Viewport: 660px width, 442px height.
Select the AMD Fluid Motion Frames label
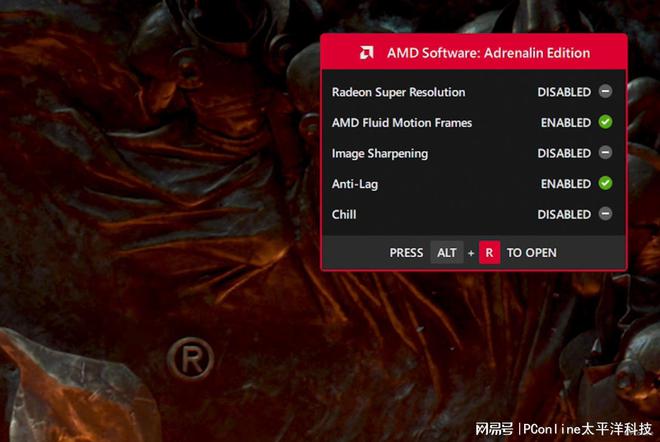(402, 123)
